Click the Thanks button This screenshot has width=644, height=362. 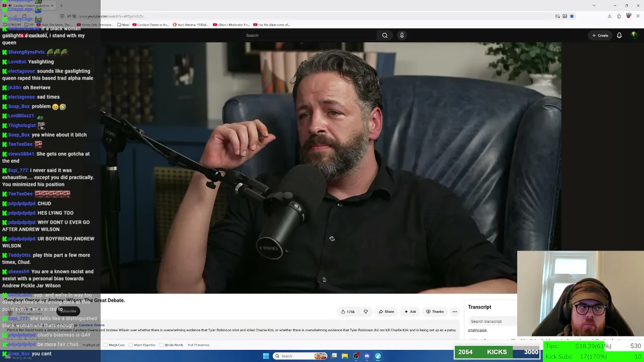435,312
